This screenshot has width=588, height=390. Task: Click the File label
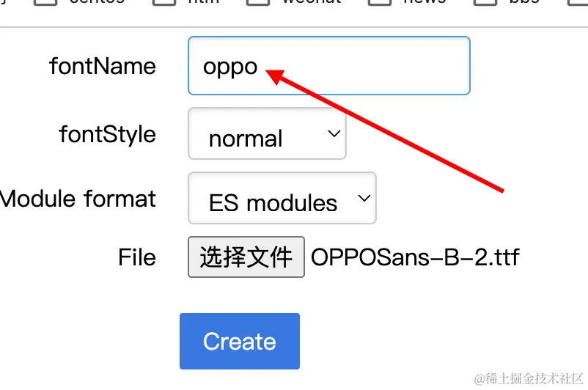(137, 257)
